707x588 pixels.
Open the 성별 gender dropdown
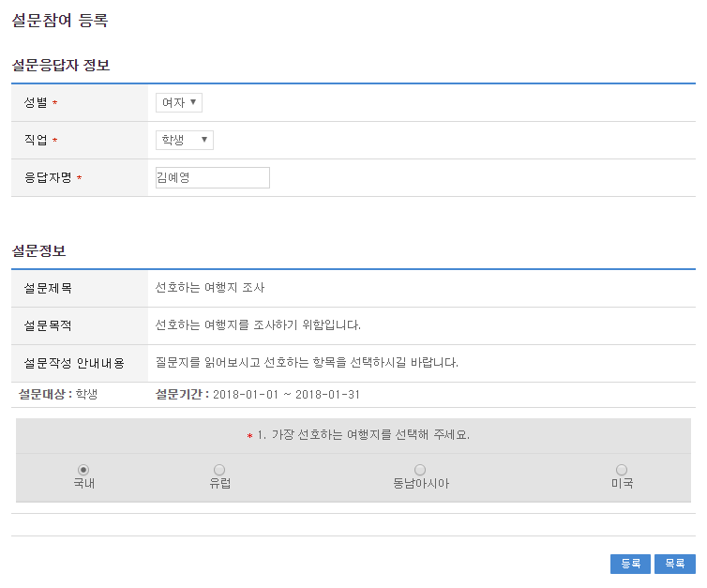pos(178,103)
